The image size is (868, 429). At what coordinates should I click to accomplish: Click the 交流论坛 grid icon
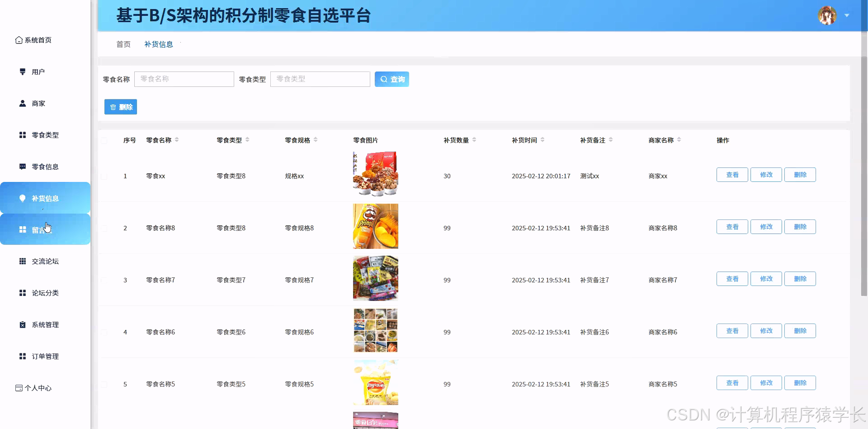click(23, 261)
